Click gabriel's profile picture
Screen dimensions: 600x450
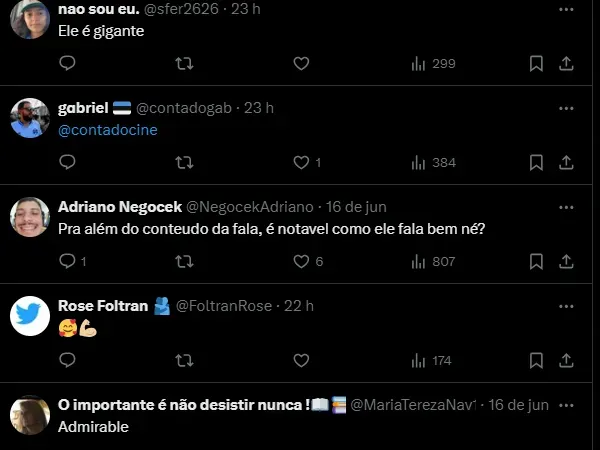(30, 118)
